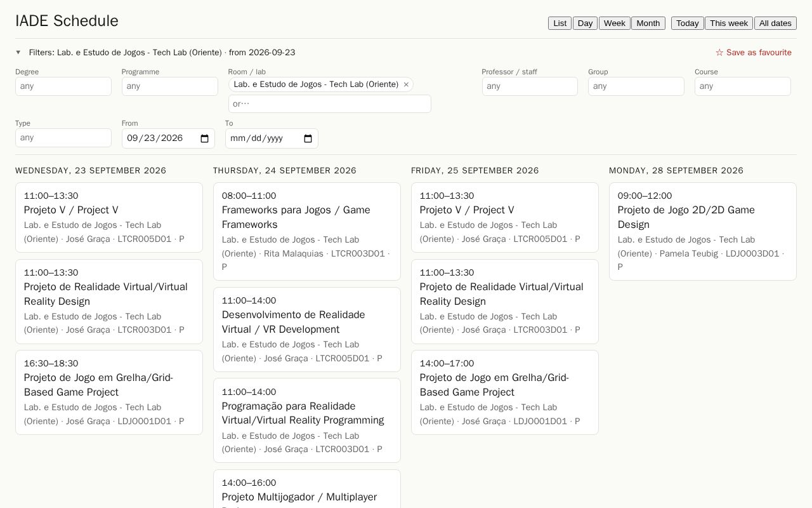The width and height of the screenshot is (812, 508).
Task: Open the Degree filter field
Action: (x=63, y=86)
